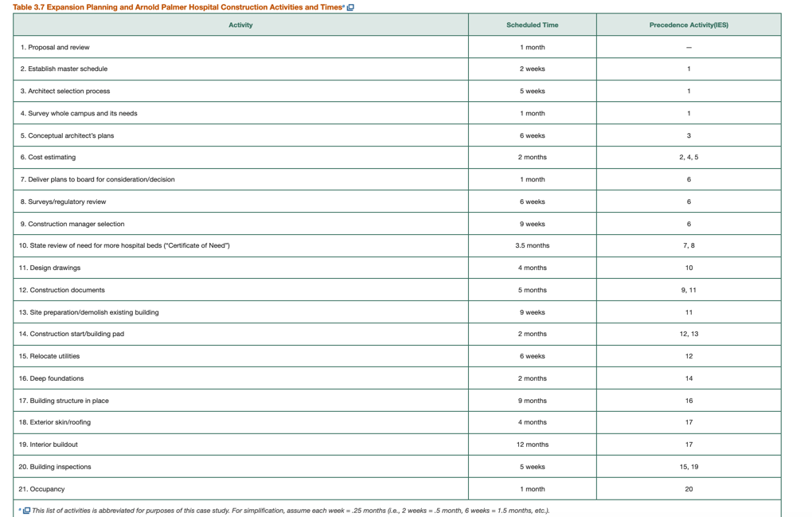Select '15. Relocate utilities' activity text

click(49, 356)
